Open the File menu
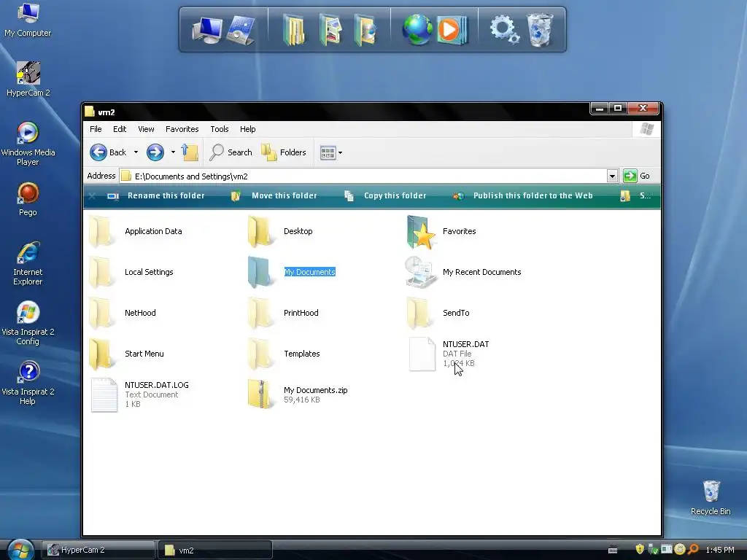Image resolution: width=747 pixels, height=560 pixels. (96, 129)
